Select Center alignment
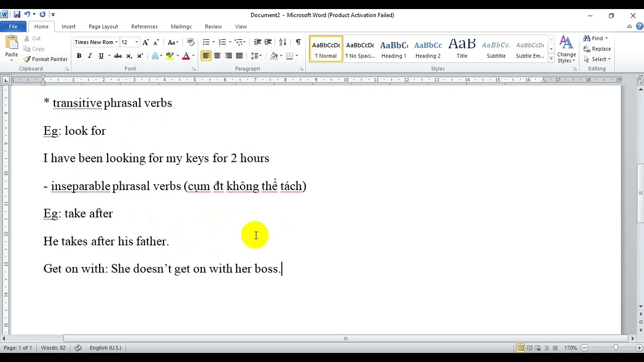 pyautogui.click(x=217, y=56)
